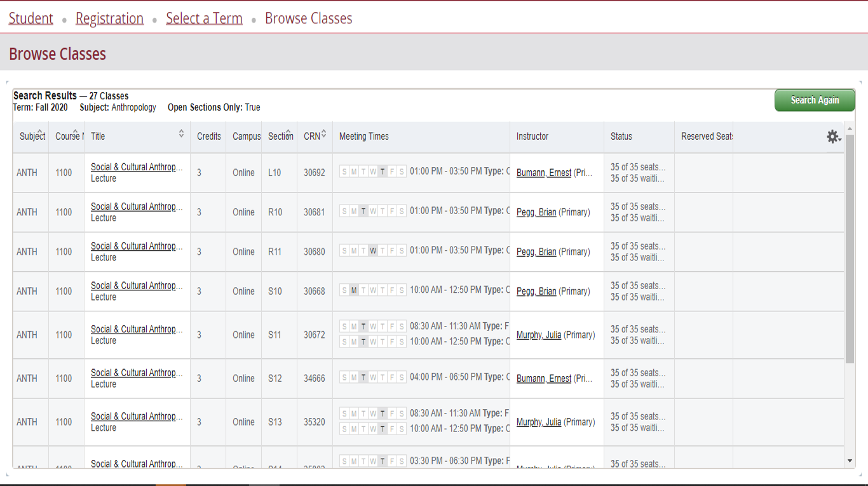Go to Student breadcrumb link
Viewport: 868px width, 486px height.
(x=31, y=18)
